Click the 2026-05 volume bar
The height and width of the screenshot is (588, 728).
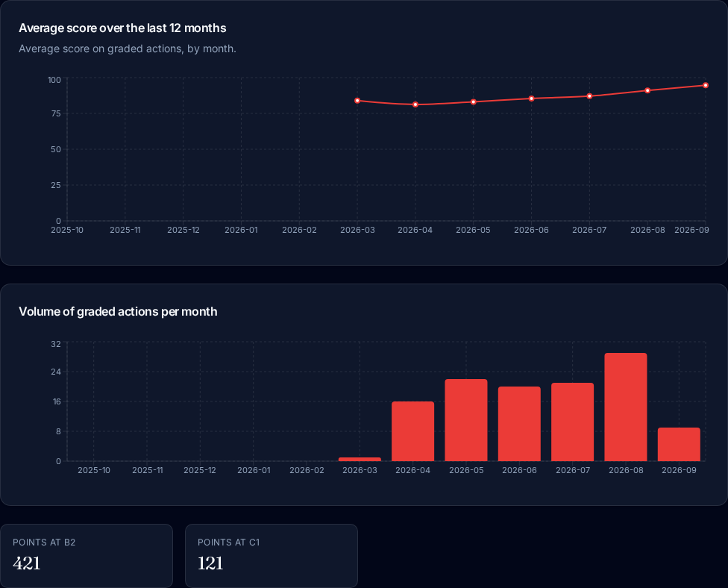[x=466, y=420]
